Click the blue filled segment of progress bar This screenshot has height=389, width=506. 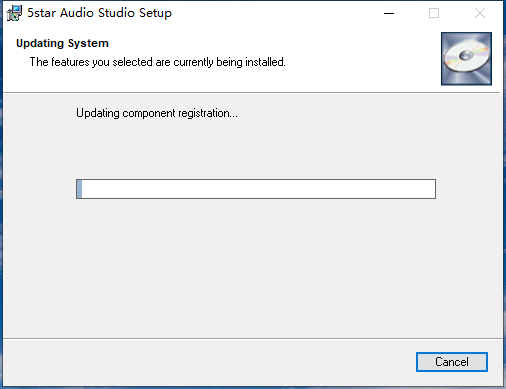point(79,189)
